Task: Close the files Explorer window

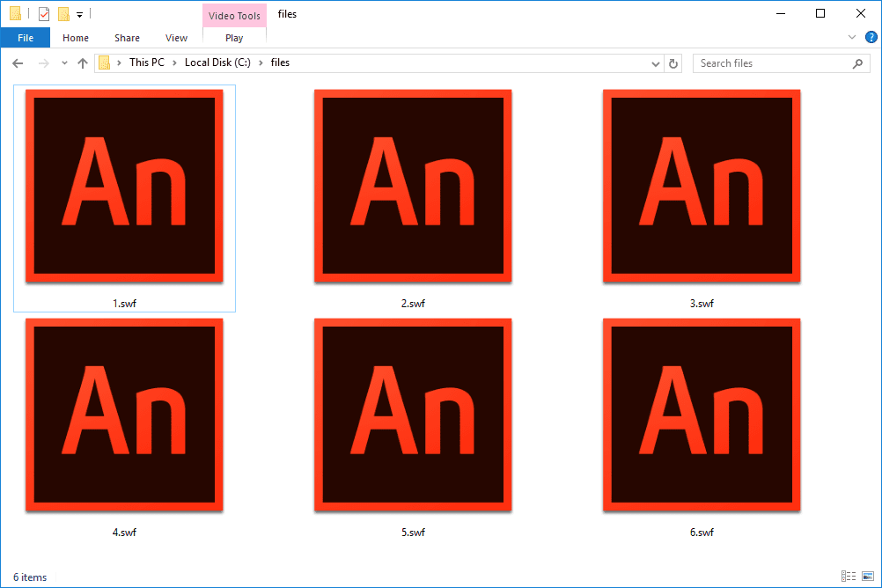Action: point(861,13)
